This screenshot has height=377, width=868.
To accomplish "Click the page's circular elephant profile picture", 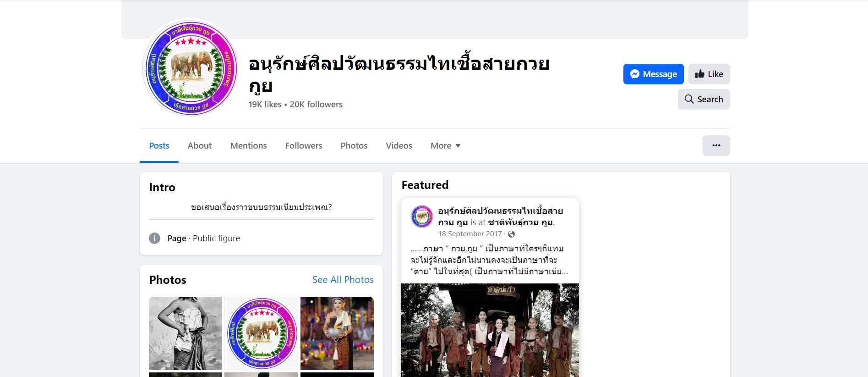I will (190, 67).
